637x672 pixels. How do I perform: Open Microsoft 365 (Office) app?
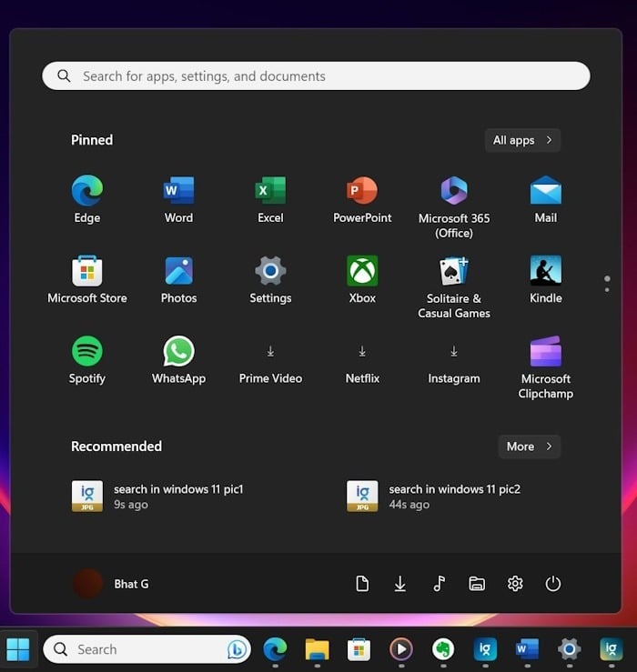point(454,206)
